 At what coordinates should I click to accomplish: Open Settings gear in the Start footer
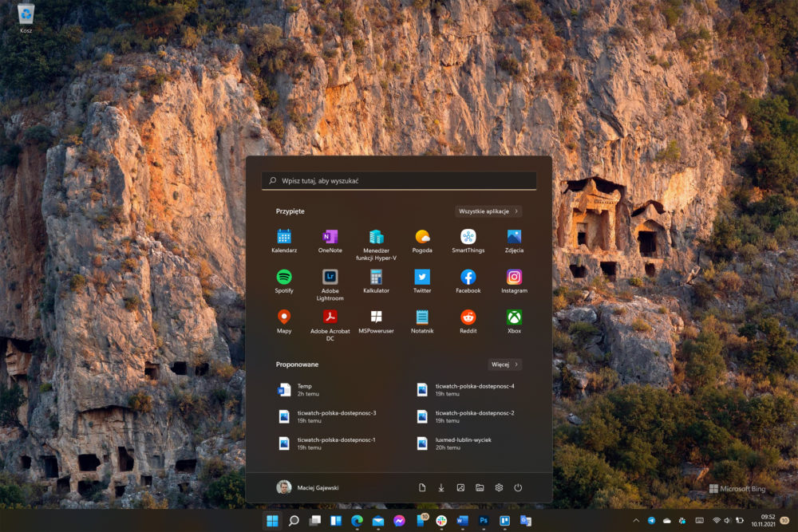point(500,488)
